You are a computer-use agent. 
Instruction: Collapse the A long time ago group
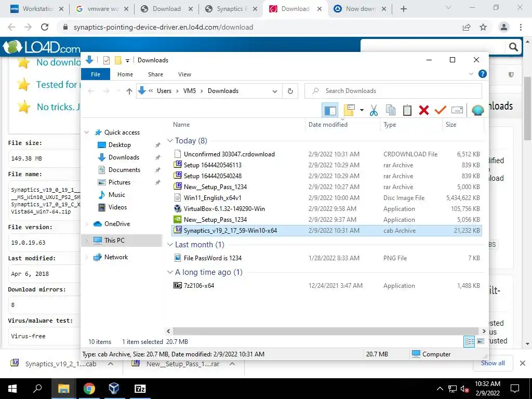(170, 272)
